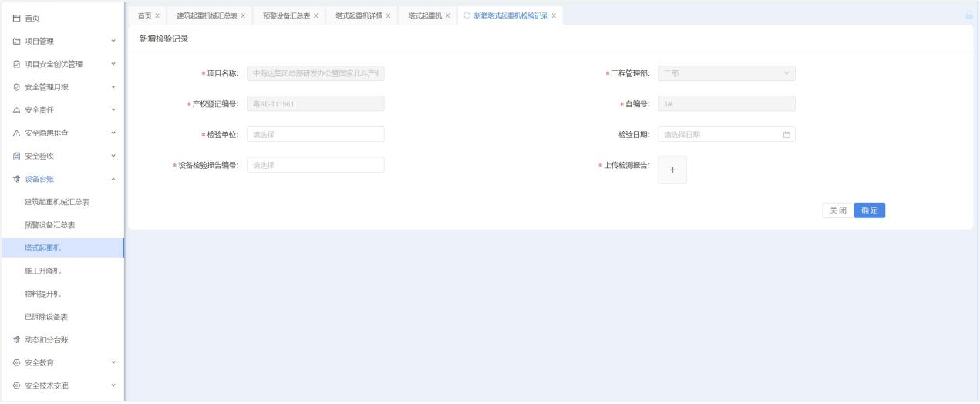Open 已拆除设备表 in the sidebar
The height and width of the screenshot is (404, 980).
coord(46,317)
